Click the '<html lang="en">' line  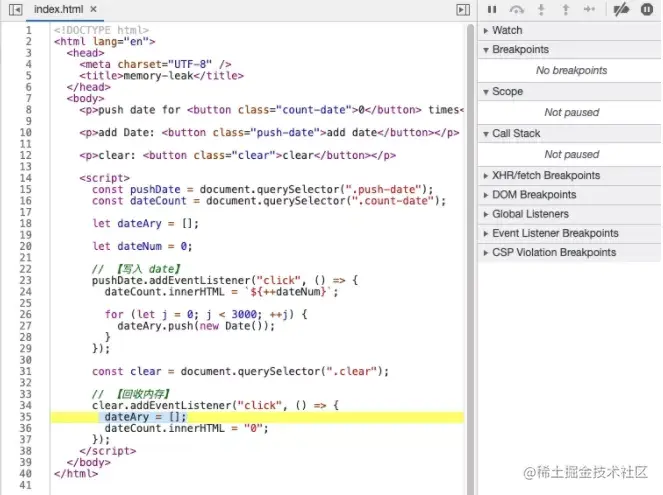pyautogui.click(x=104, y=41)
